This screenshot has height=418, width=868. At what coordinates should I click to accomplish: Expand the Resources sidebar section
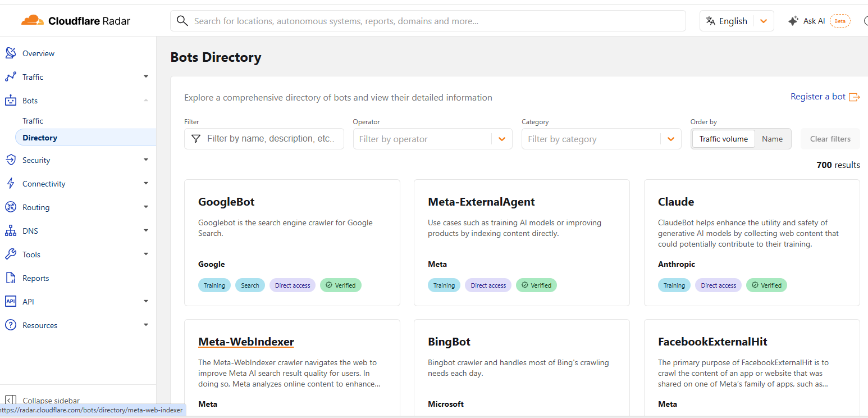pyautogui.click(x=146, y=325)
